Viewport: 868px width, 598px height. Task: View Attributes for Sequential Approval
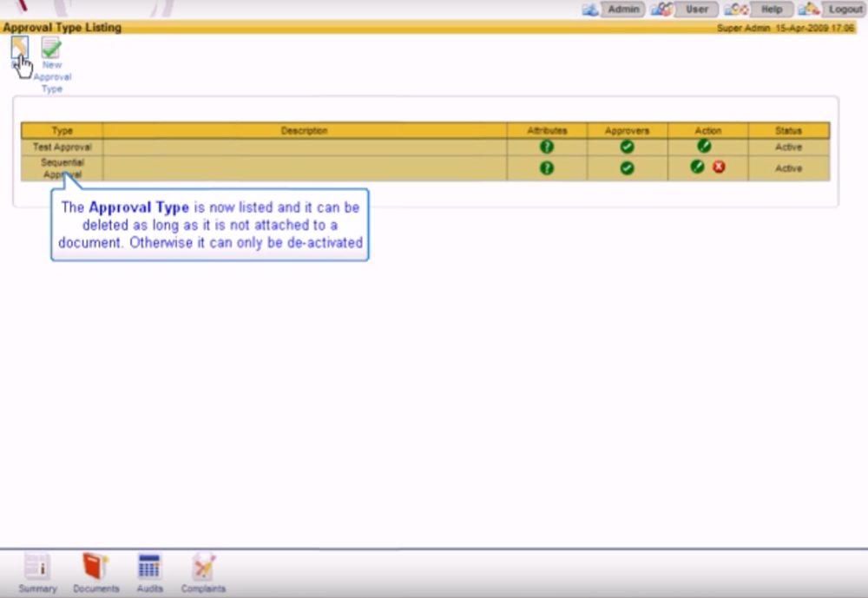coord(545,167)
